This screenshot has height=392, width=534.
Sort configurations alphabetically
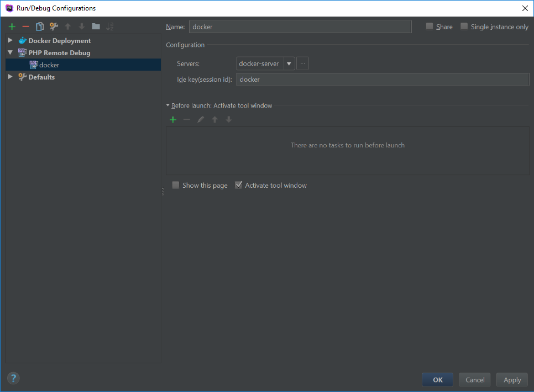111,26
